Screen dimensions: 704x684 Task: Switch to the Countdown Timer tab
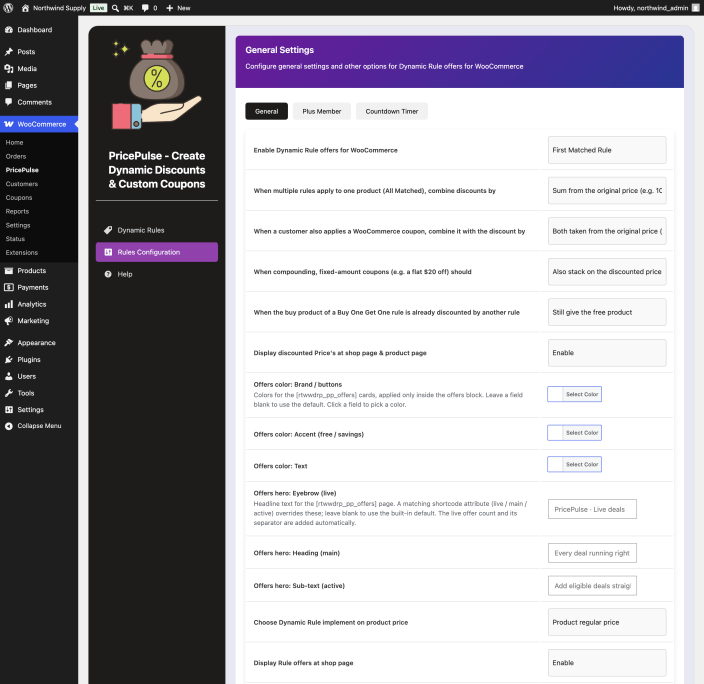(392, 111)
